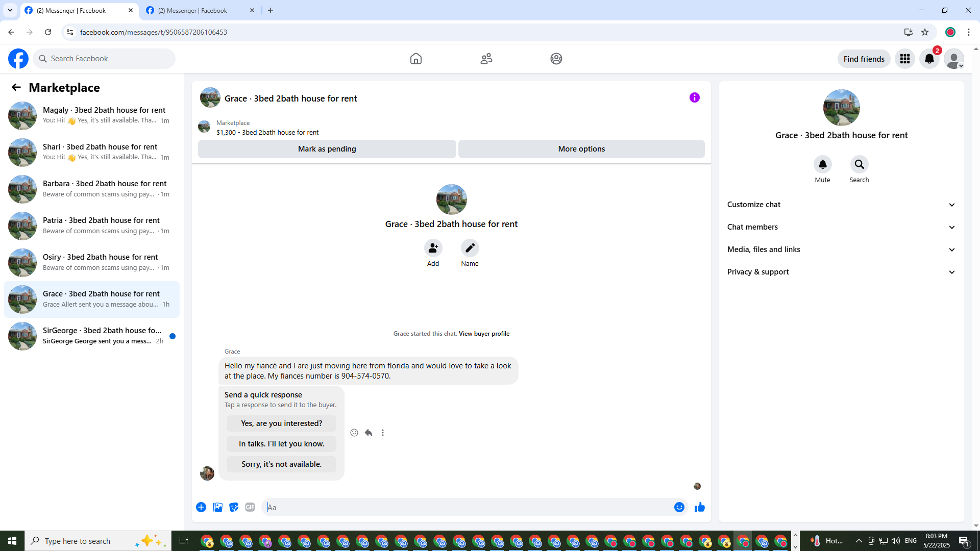
Task: Show hidden system tray icons
Action: (x=859, y=541)
